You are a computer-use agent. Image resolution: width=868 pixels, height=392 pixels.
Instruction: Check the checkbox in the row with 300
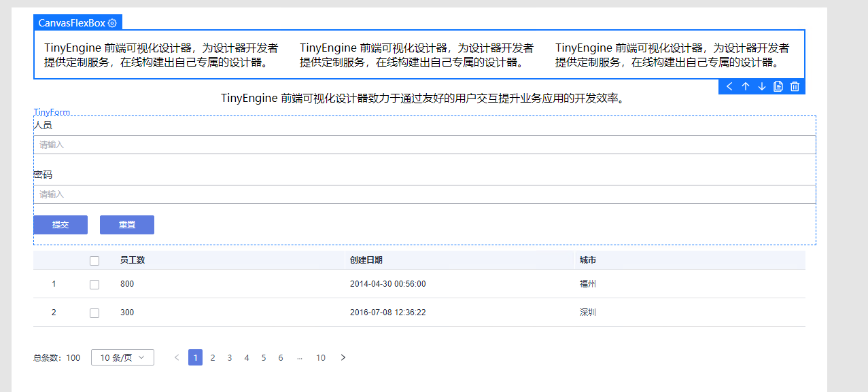[x=94, y=313]
